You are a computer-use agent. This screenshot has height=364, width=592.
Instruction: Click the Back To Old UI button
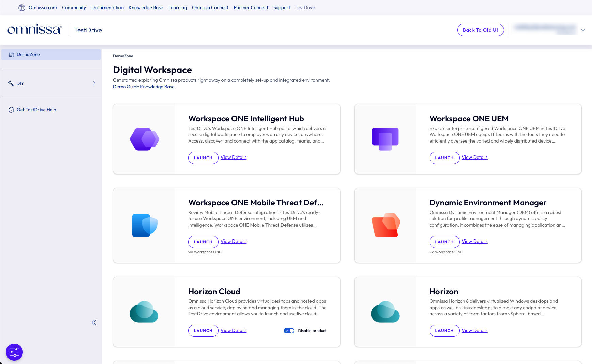point(480,30)
